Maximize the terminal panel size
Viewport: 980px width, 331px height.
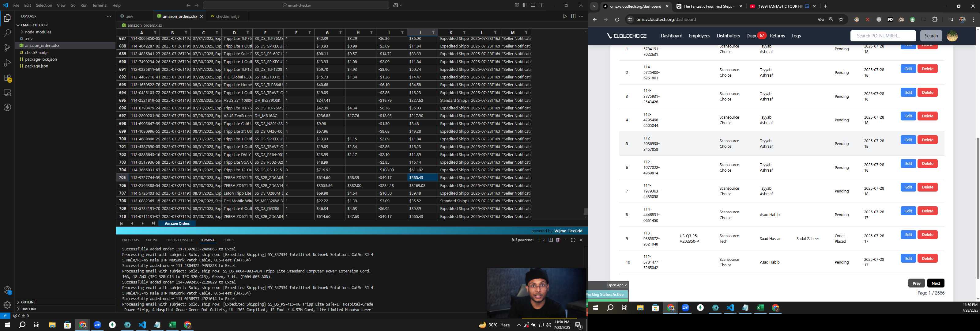point(573,240)
